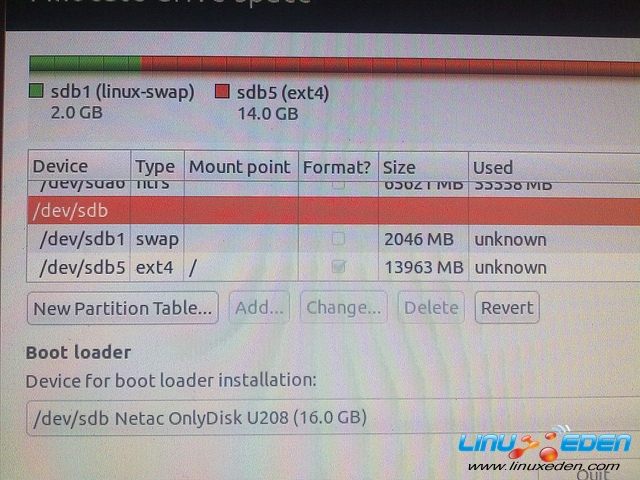Select the green swap segment in partition bar
The width and height of the screenshot is (640, 480).
pos(85,65)
